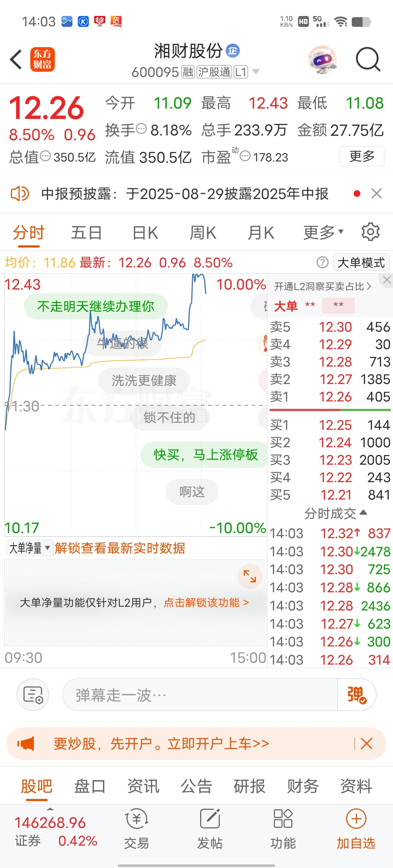Tap the 弹幕走一波 input field
The width and height of the screenshot is (393, 868).
click(x=200, y=695)
